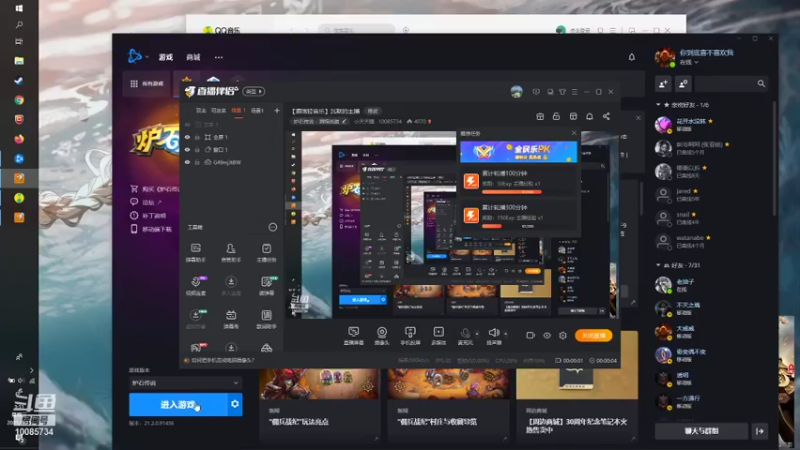Click the bell icon above the stream preview
Image resolution: width=800 pixels, height=450 pixels.
[589, 116]
